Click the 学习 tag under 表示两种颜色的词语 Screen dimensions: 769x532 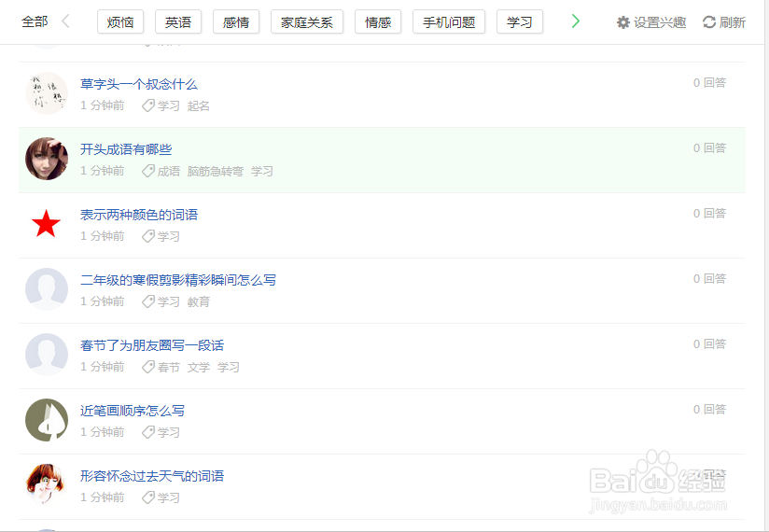point(169,236)
